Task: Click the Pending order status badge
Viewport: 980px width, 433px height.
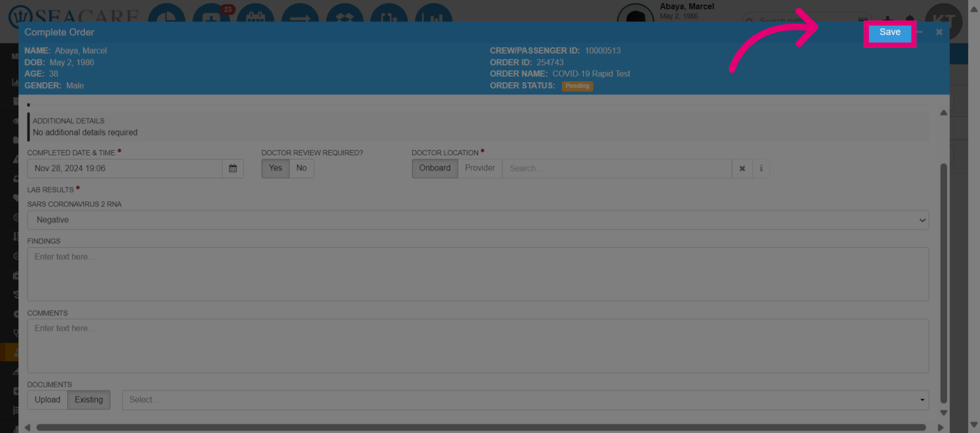Action: (x=577, y=86)
